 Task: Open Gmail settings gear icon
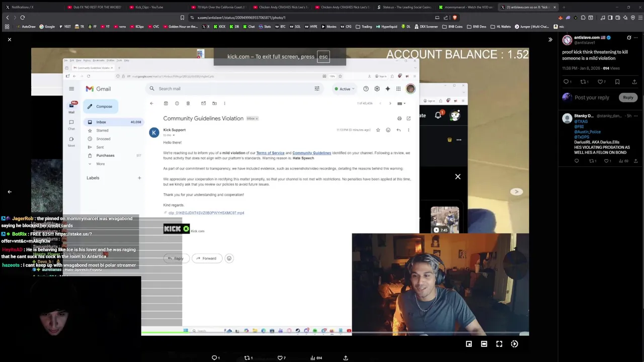(x=377, y=89)
